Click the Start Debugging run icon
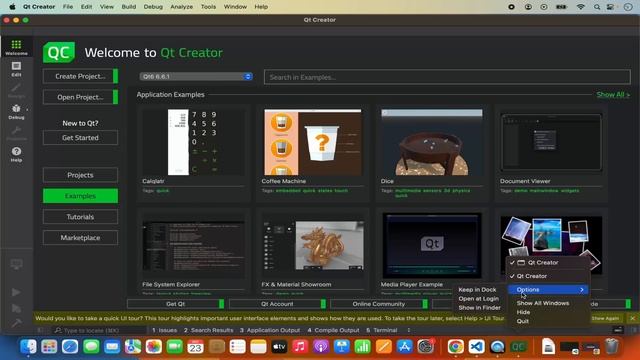This screenshot has height=360, width=640. (16, 308)
